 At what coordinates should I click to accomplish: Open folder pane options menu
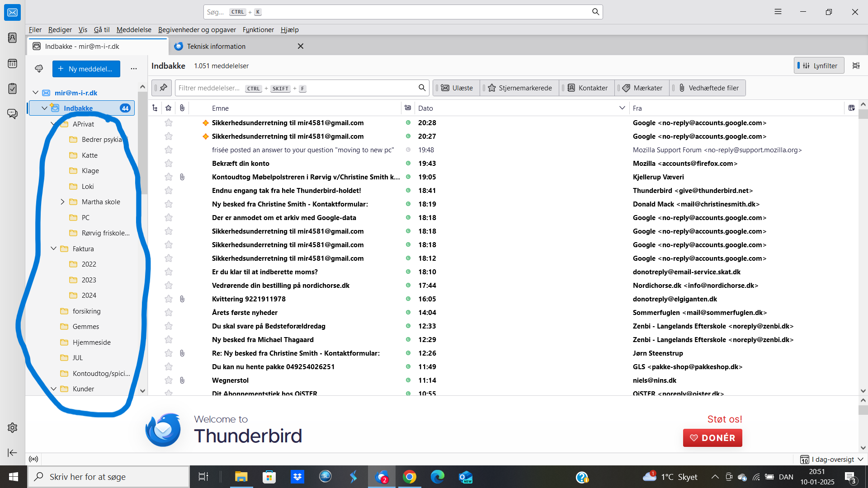133,69
